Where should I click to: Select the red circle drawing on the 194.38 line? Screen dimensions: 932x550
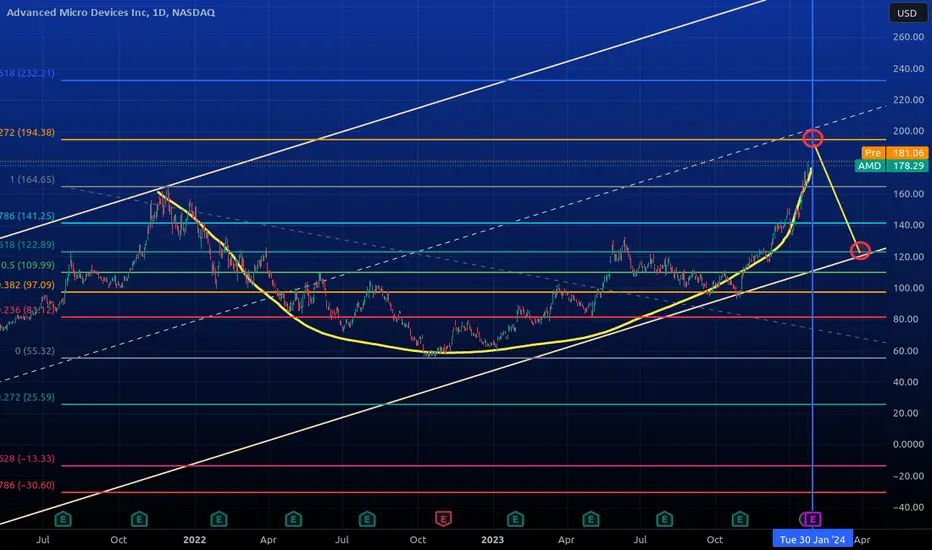click(x=813, y=139)
